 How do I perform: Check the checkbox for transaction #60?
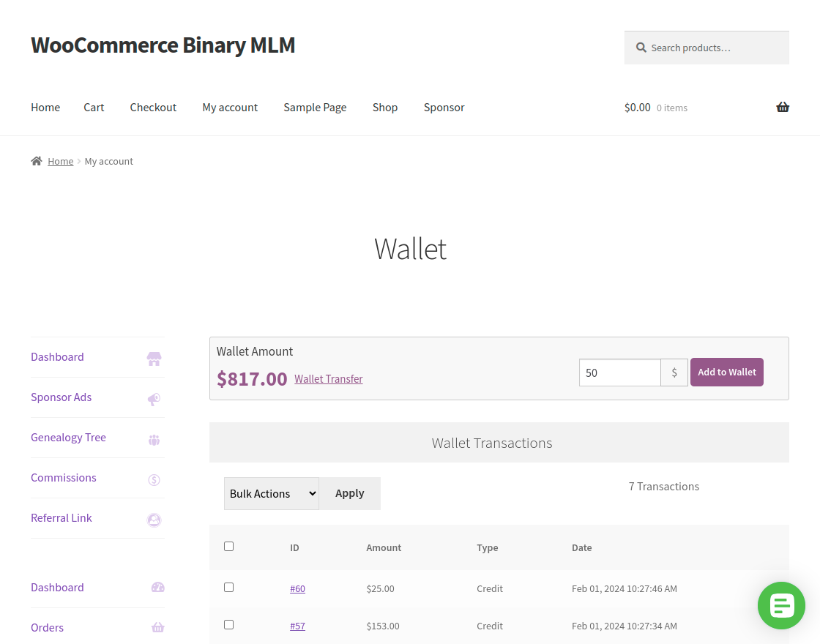228,587
